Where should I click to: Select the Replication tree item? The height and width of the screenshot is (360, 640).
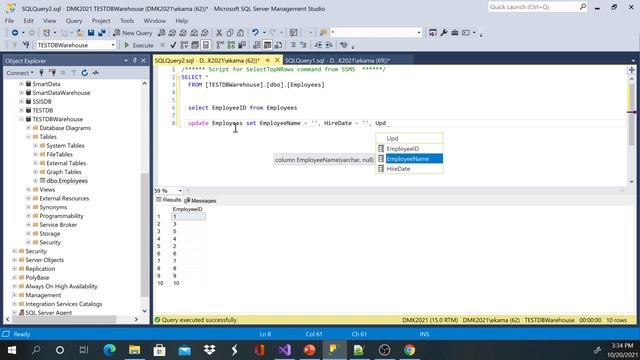pos(40,269)
